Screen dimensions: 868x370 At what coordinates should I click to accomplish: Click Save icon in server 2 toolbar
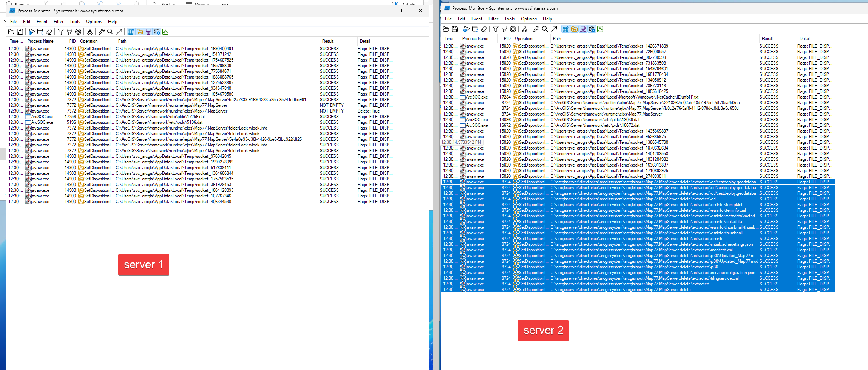(x=455, y=29)
